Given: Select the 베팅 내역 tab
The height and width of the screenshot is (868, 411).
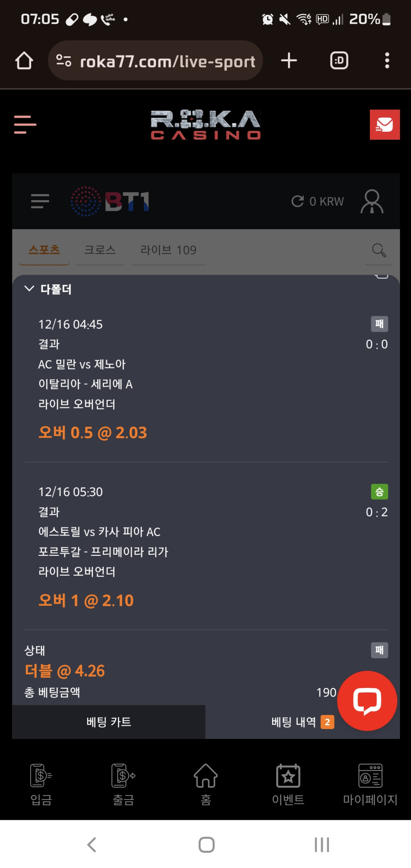Looking at the screenshot, I should coord(293,722).
